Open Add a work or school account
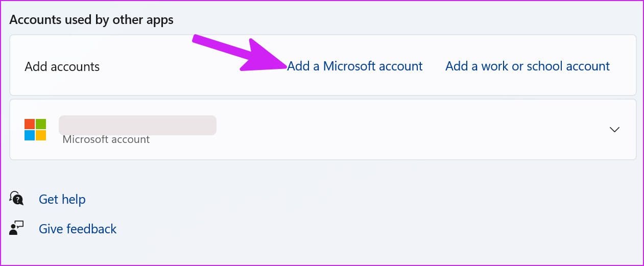The width and height of the screenshot is (644, 266). coord(528,66)
